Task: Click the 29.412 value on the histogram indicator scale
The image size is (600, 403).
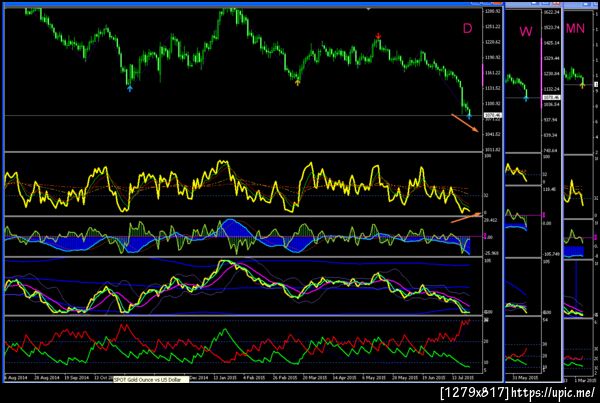Action: [x=491, y=220]
